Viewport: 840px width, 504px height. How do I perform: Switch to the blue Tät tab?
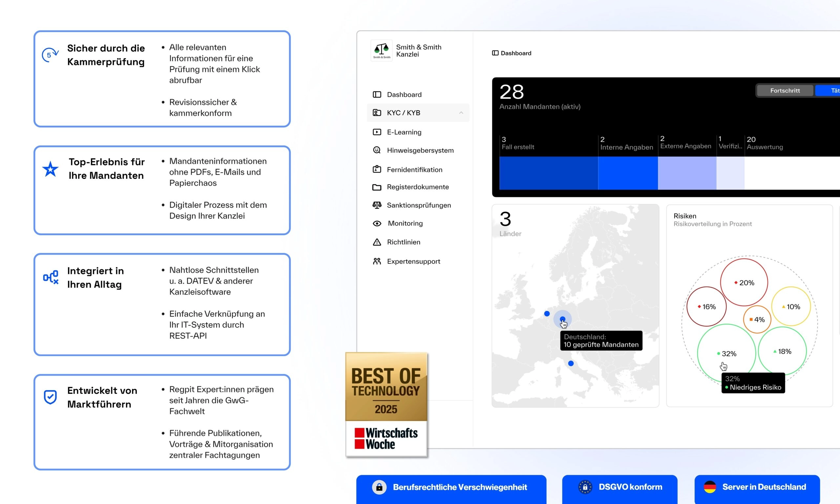click(828, 91)
